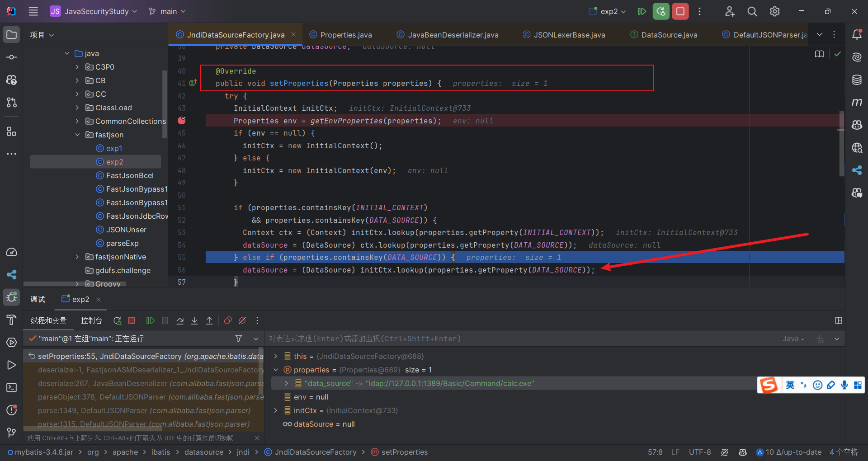This screenshot has height=461, width=868.
Task: Click Sogou IME 英 language toggle
Action: tap(790, 385)
